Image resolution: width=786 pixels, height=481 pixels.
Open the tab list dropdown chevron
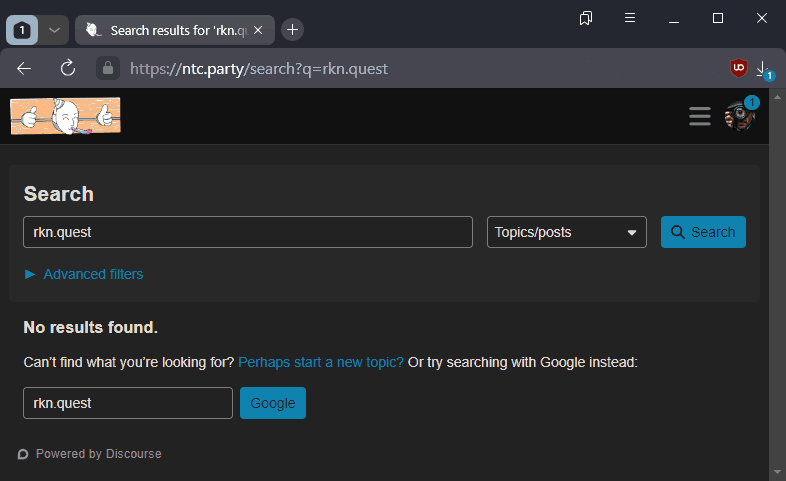coord(54,30)
